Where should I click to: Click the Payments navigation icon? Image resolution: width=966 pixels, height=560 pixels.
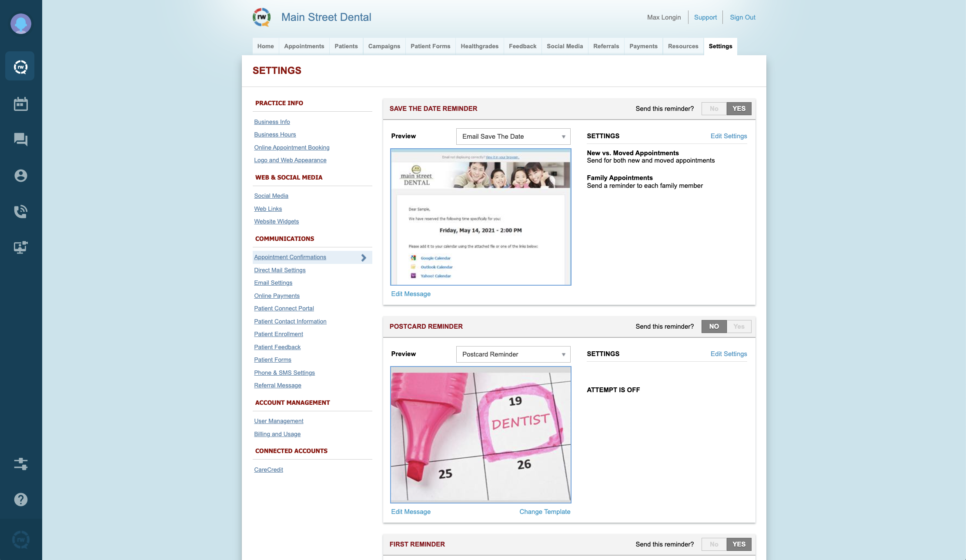[643, 46]
